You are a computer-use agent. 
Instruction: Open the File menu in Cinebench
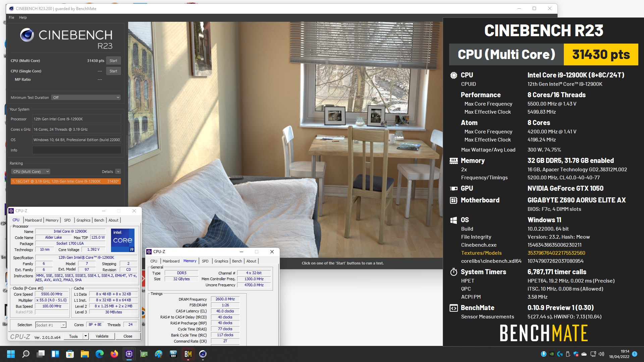point(11,17)
